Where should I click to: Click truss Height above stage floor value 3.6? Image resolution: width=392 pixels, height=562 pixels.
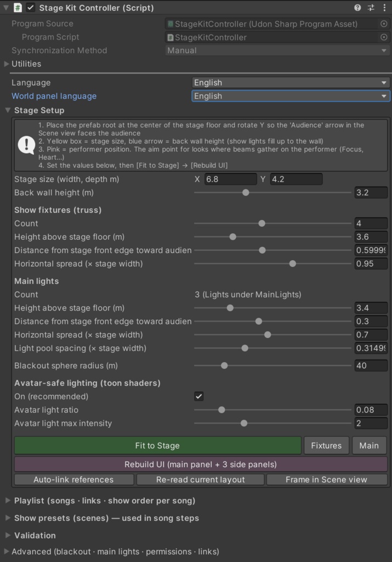coord(371,237)
